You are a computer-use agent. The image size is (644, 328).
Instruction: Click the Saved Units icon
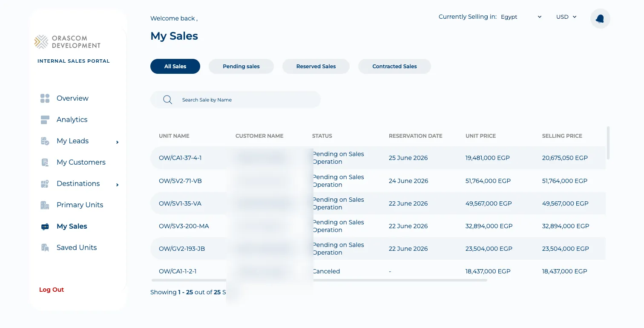point(45,248)
